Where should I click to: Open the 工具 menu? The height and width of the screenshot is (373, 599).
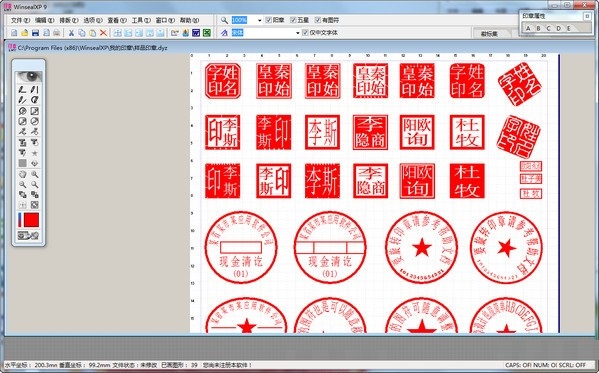[141, 20]
